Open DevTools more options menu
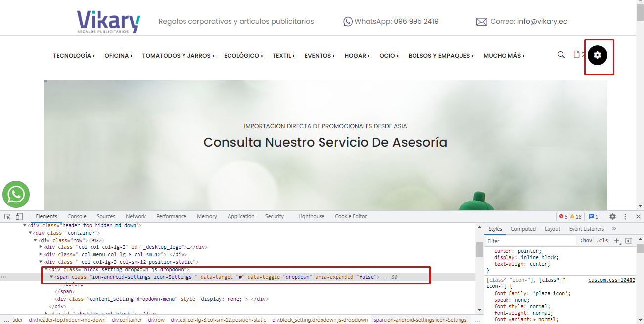 (x=625, y=216)
